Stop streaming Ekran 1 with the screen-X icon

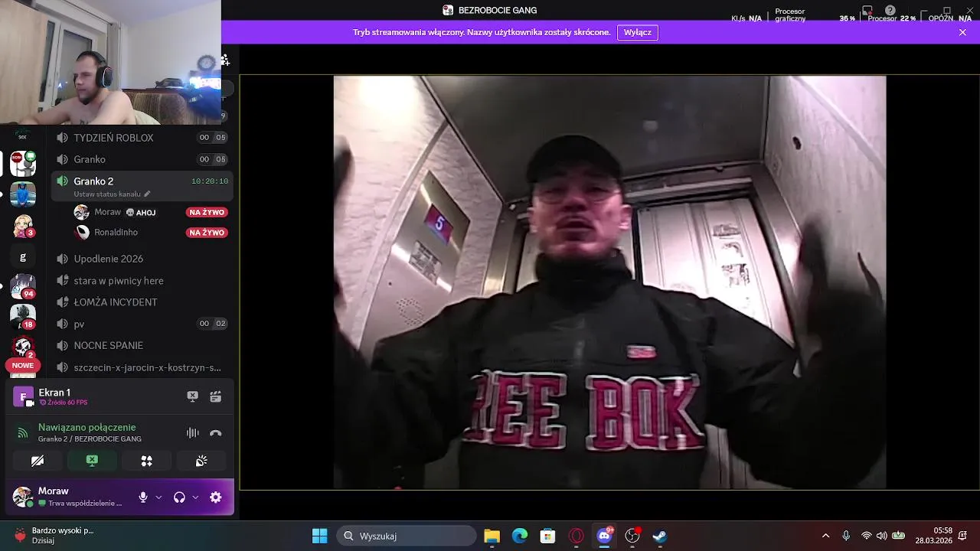coord(193,396)
